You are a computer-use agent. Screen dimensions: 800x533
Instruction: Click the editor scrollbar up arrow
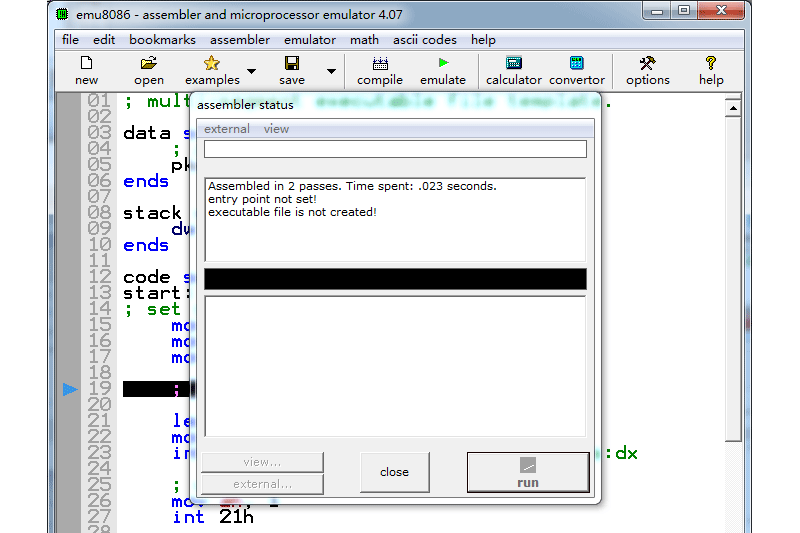click(733, 108)
